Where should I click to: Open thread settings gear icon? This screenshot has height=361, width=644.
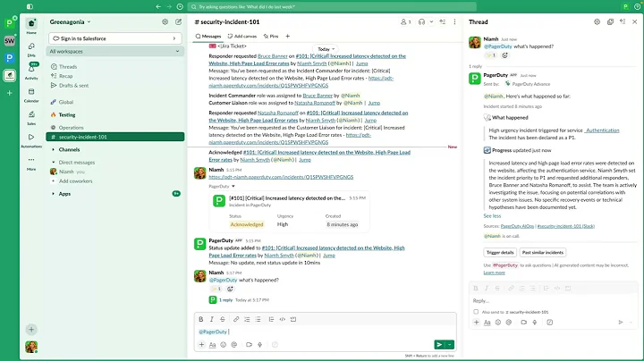597,21
